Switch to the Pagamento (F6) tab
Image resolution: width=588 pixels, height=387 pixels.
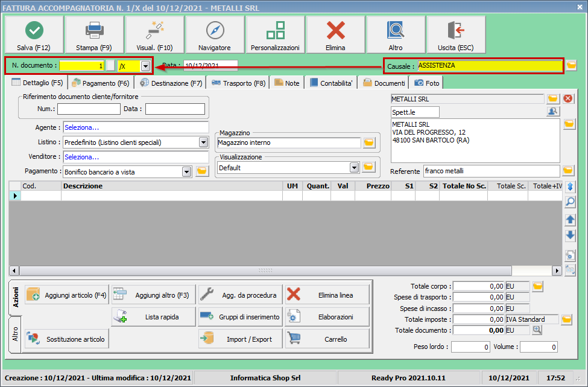101,83
